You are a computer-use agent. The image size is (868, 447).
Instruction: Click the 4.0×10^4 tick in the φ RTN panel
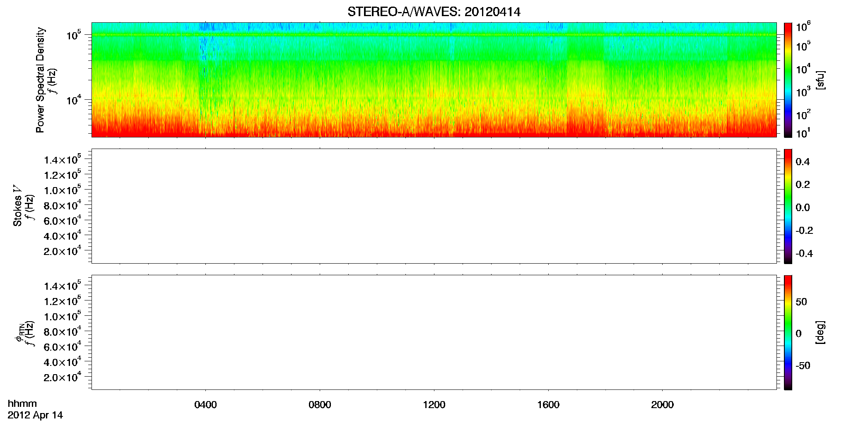tap(63, 362)
